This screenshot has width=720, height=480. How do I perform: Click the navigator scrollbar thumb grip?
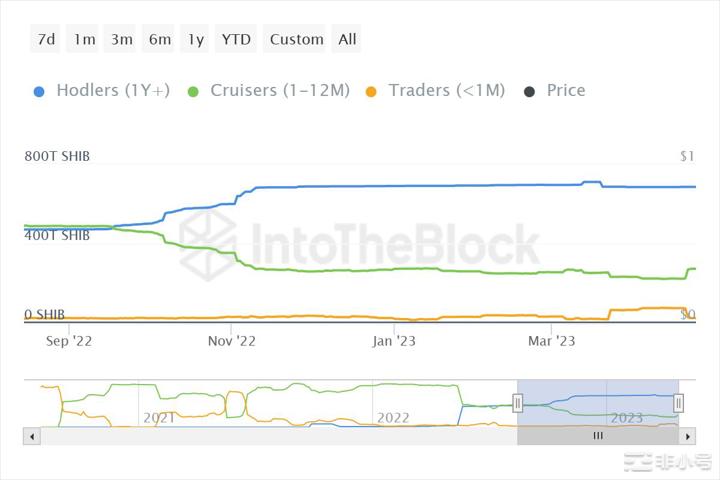click(598, 436)
